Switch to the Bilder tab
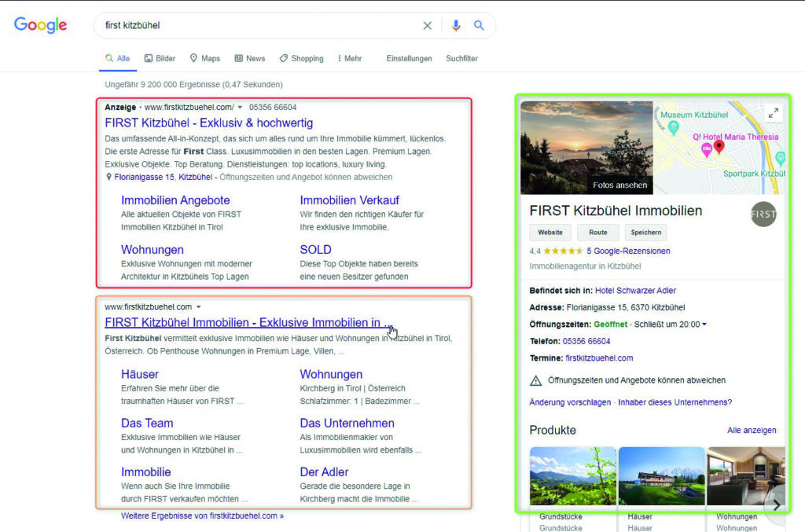This screenshot has height=532, width=805. pos(160,58)
